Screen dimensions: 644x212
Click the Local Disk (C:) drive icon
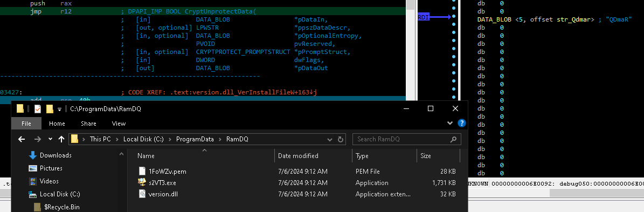33,194
